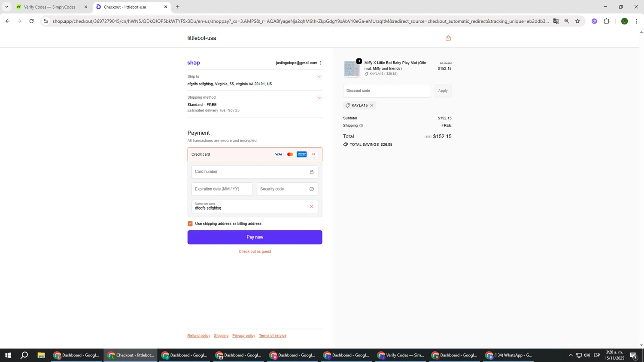Open the Shipping policy link

tap(221, 336)
